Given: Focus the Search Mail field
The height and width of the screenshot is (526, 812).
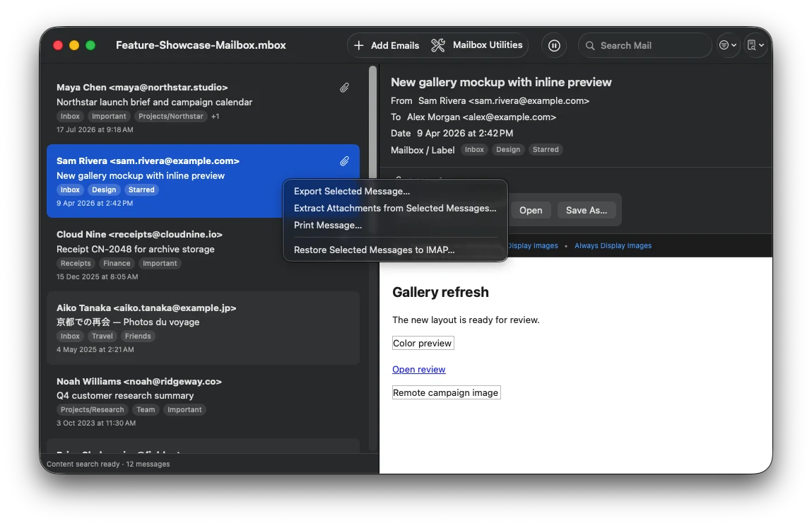Looking at the screenshot, I should [x=645, y=46].
